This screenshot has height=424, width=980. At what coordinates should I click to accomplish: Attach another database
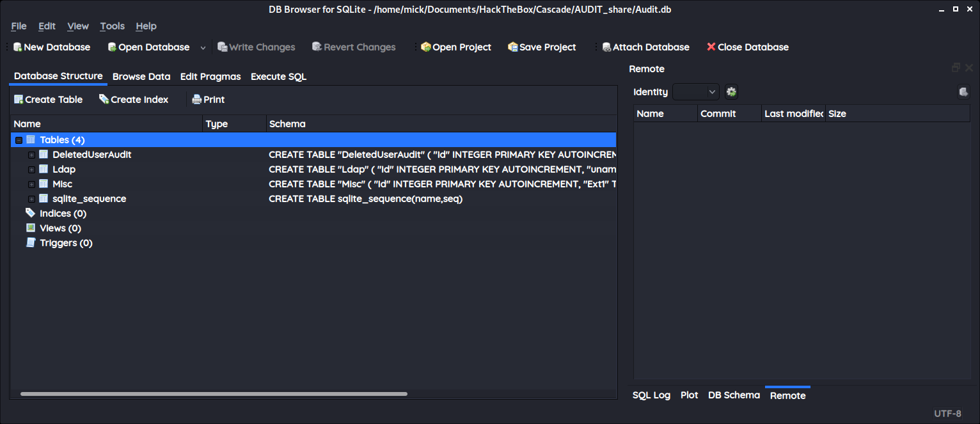click(645, 47)
